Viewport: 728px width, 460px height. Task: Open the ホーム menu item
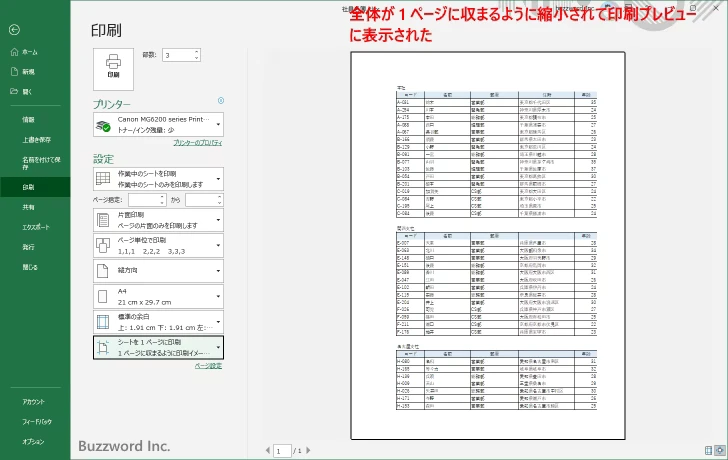(31, 52)
